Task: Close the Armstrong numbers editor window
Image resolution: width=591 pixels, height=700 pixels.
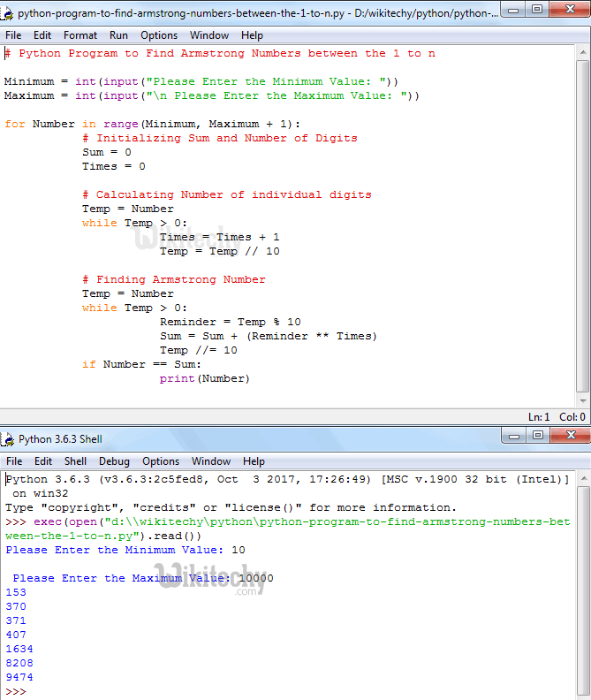Action: [x=568, y=11]
